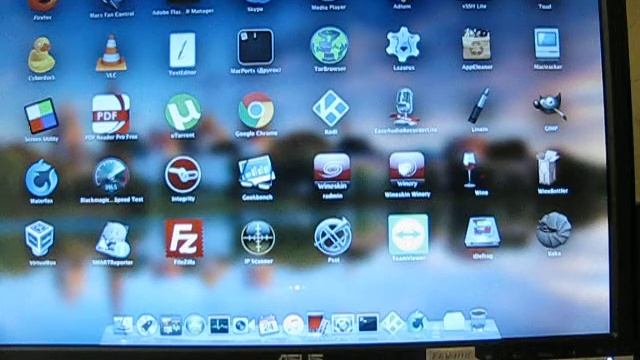Open the Screen Utility app

pyautogui.click(x=41, y=116)
